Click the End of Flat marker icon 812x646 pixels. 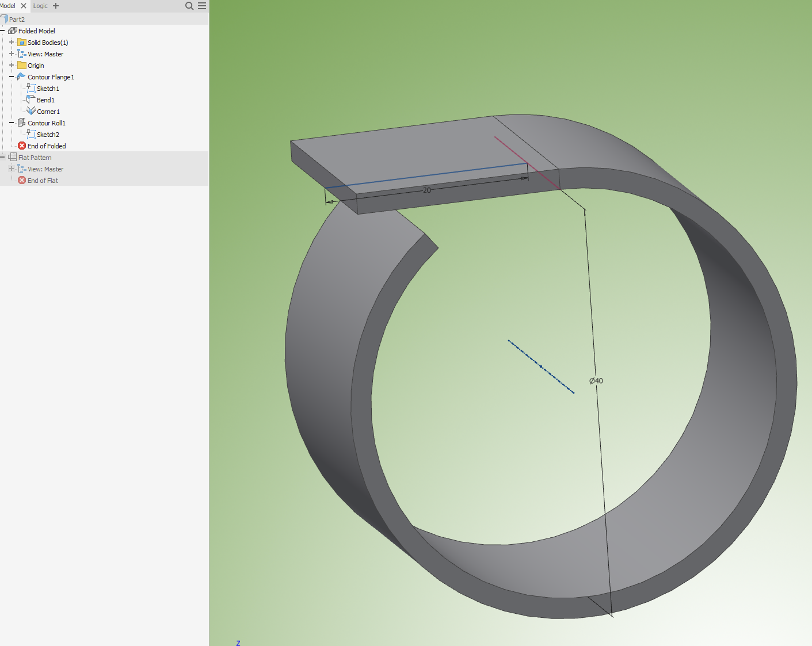point(21,180)
